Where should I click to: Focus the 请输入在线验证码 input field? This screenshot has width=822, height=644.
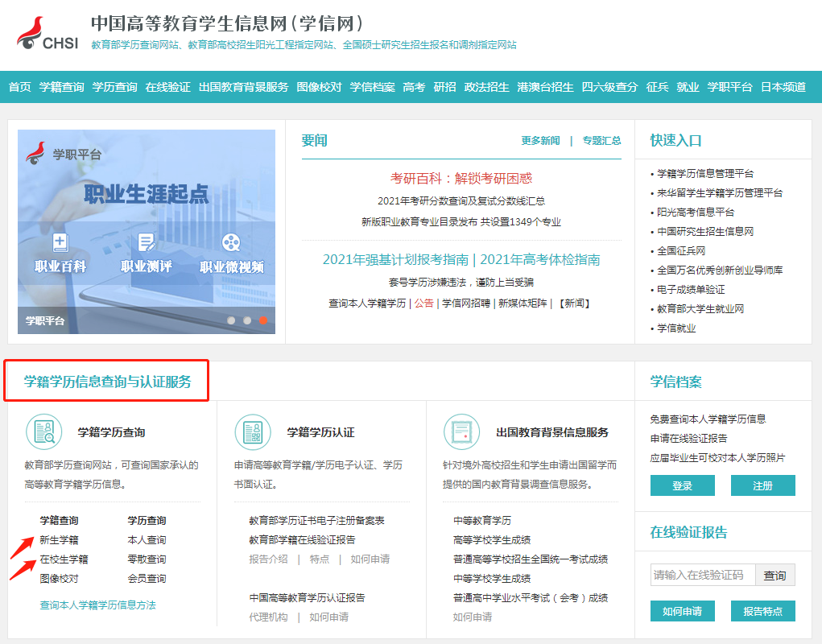[703, 575]
